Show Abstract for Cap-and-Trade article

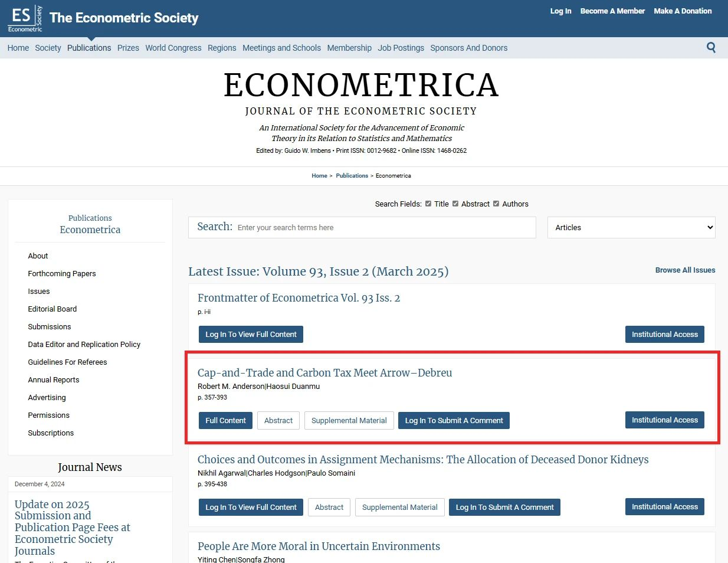(x=278, y=421)
